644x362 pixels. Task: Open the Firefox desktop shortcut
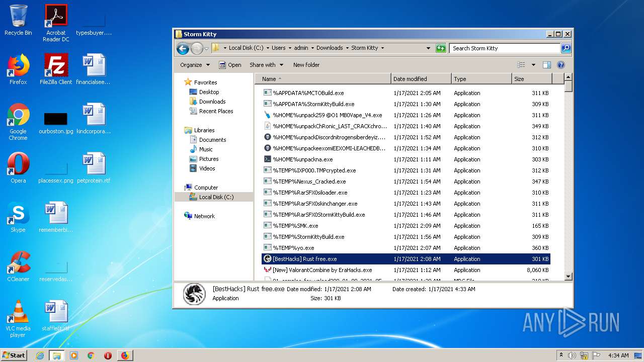point(18,69)
